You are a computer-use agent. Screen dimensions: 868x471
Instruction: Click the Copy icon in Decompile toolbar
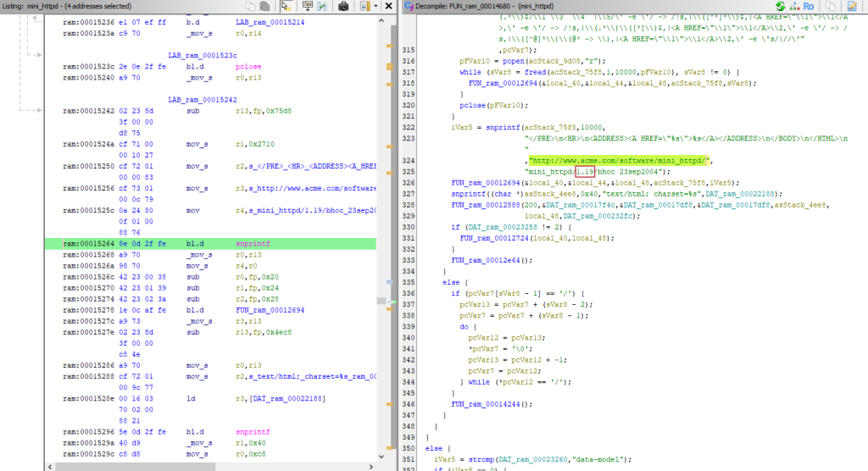pyautogui.click(x=829, y=7)
